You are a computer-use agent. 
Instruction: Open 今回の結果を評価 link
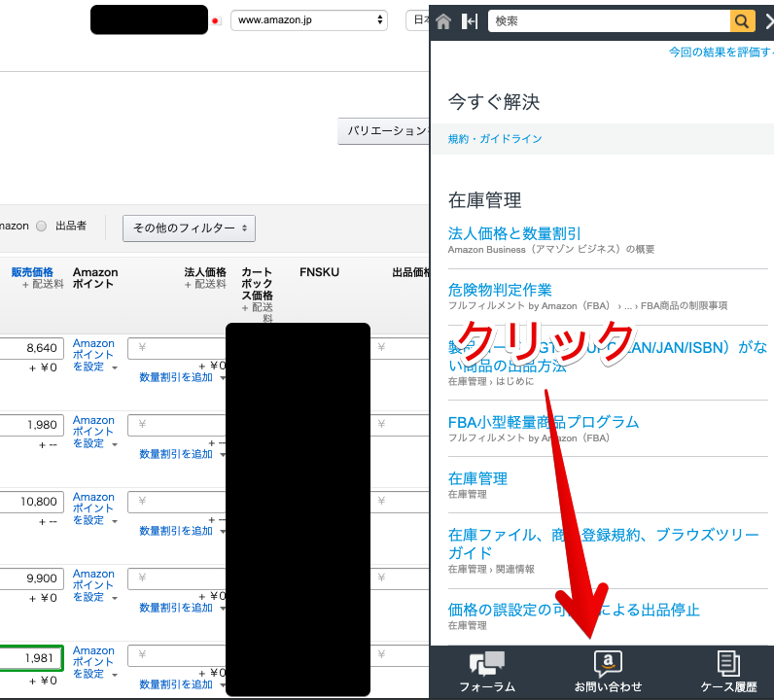coord(721,52)
